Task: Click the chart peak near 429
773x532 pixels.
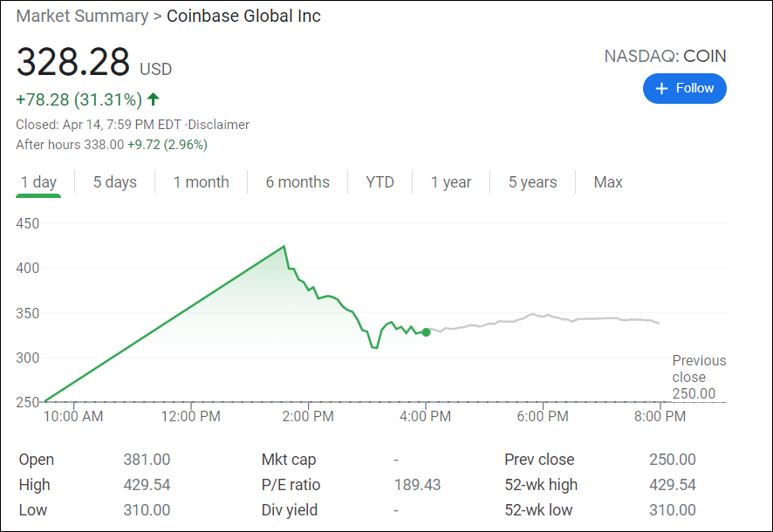Action: [284, 247]
